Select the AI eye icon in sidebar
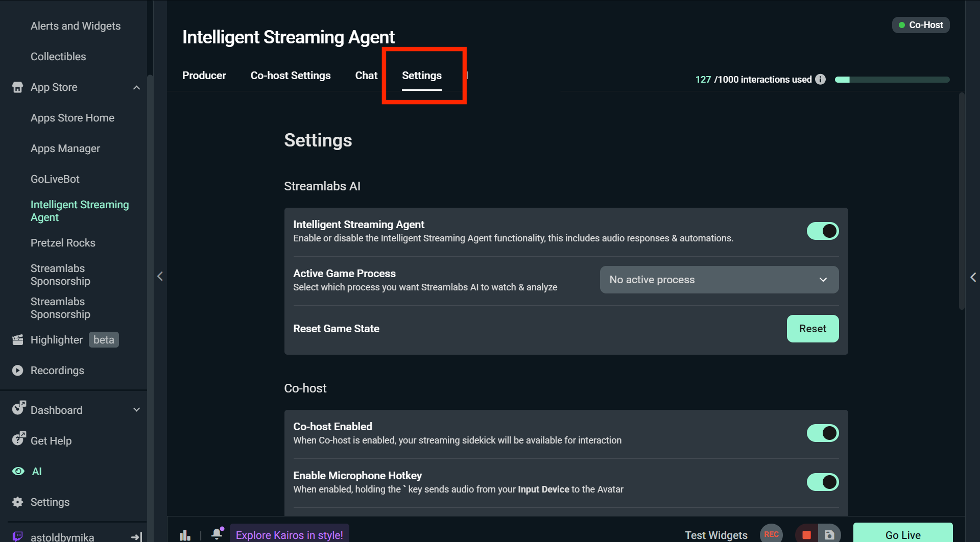The width and height of the screenshot is (980, 542). [18, 471]
